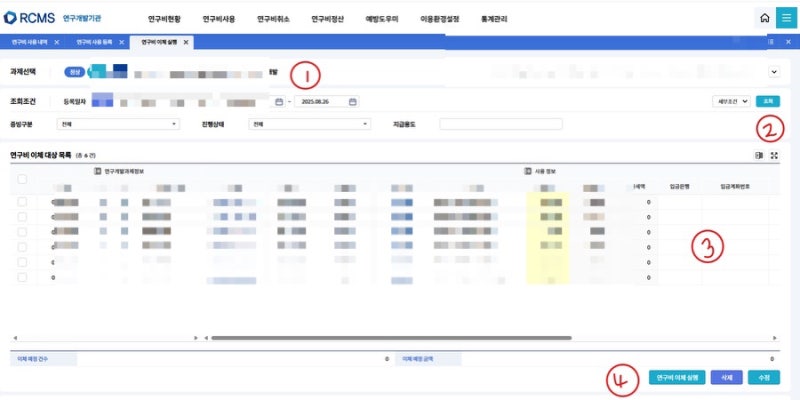
Task: Open the grid column settings icon
Action: 759,156
